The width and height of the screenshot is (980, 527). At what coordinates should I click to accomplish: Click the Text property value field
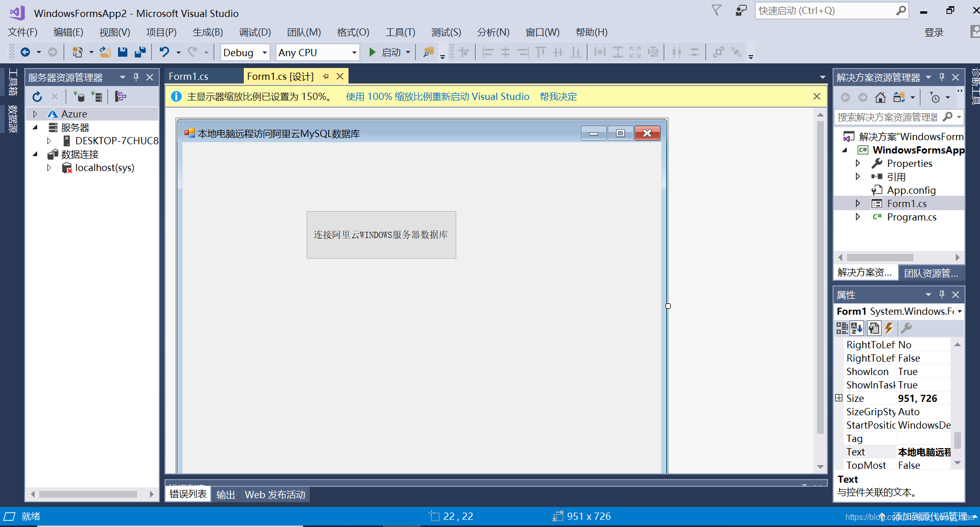click(x=924, y=452)
